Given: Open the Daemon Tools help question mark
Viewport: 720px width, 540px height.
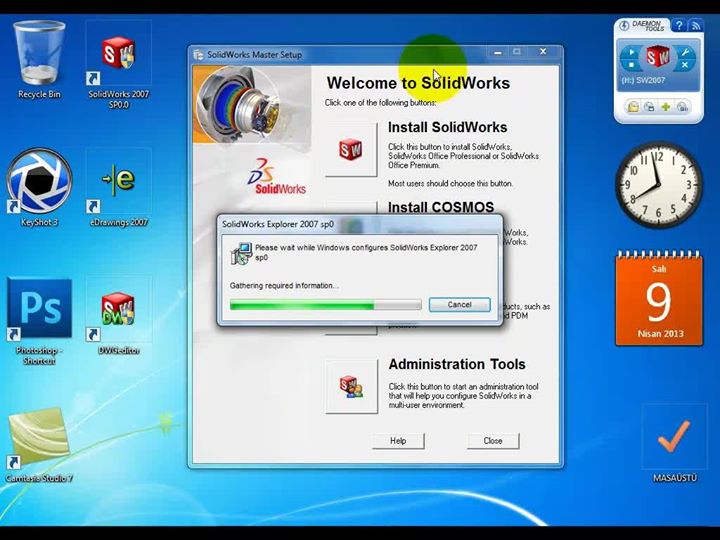Looking at the screenshot, I should click(x=679, y=25).
